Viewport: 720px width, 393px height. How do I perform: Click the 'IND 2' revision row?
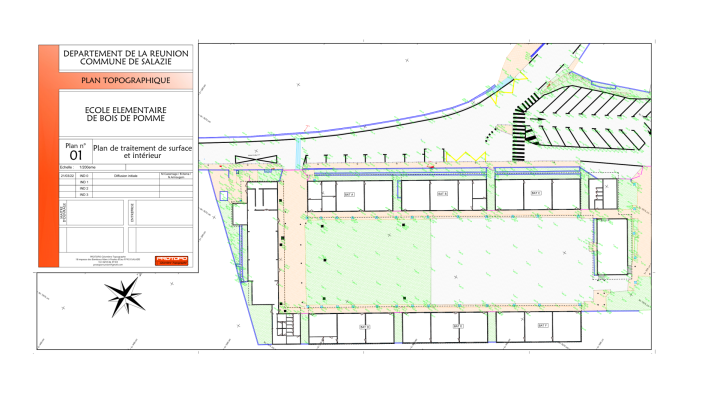tap(126, 189)
